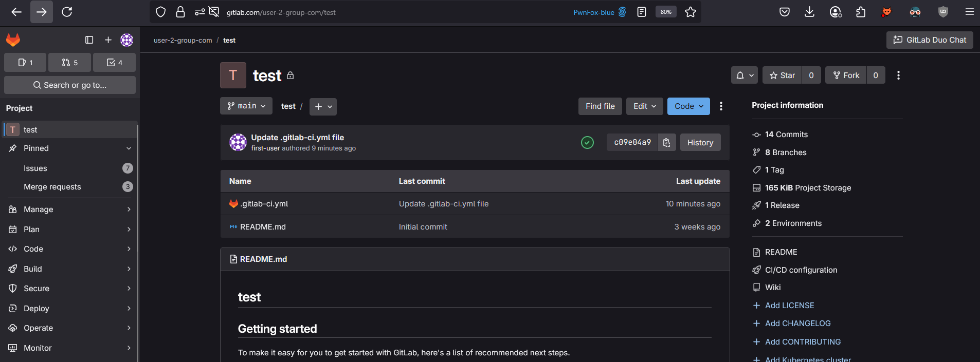Open the assigned issues counter icon
The image size is (980, 362).
25,63
